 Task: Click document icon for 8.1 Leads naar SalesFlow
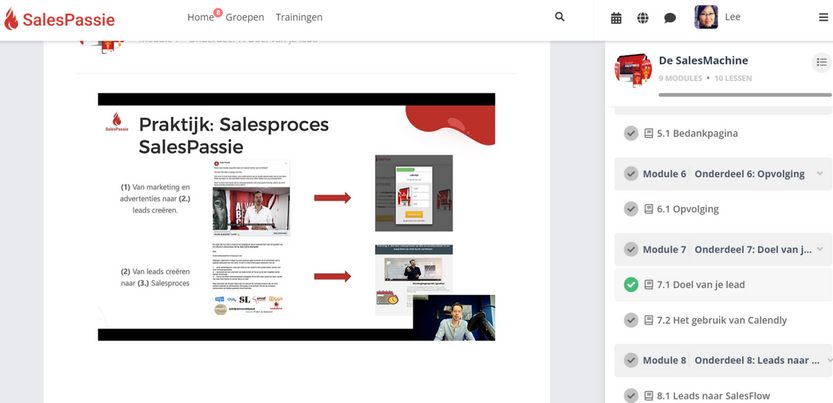648,396
